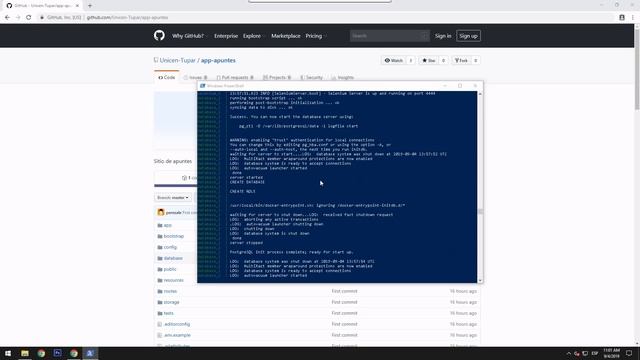640x360 pixels.
Task: Open Windows Start menu
Action: click(x=8, y=353)
